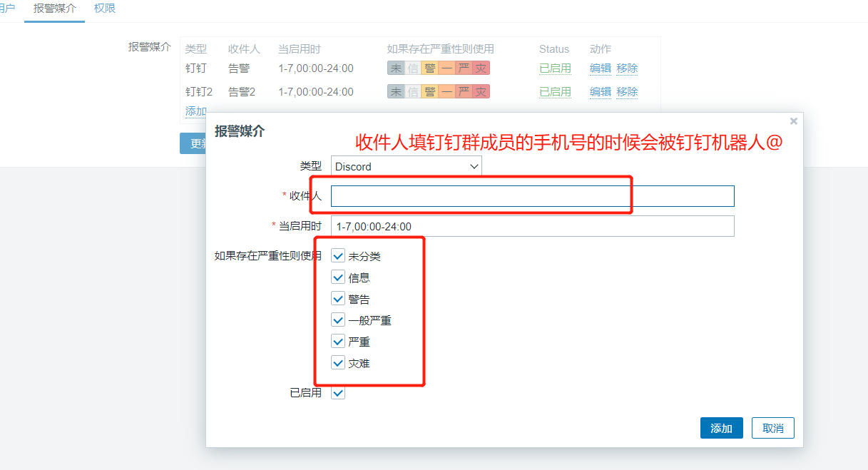
Task: Switch to the 用户 tab
Action: 8,9
